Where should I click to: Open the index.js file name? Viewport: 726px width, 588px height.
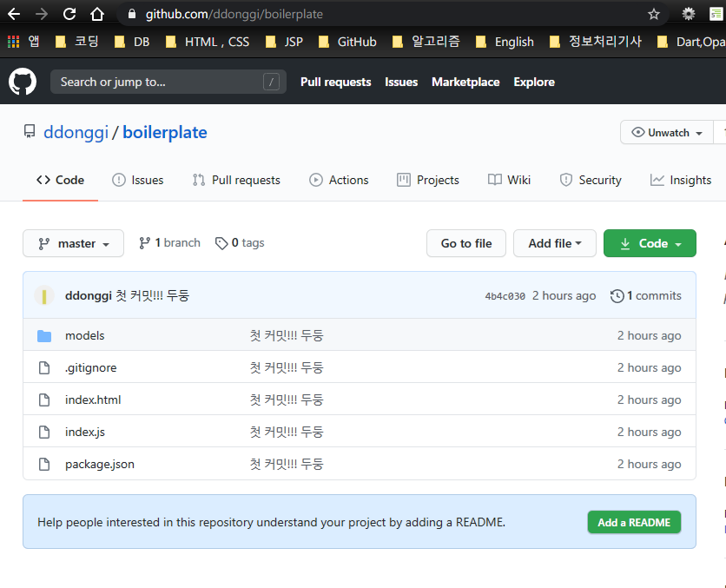[x=85, y=432]
